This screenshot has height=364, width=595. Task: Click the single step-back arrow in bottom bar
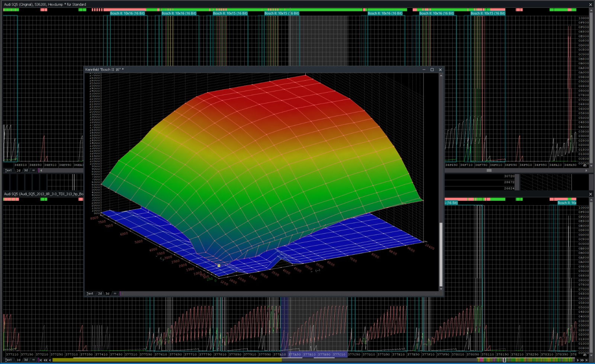tap(50, 360)
